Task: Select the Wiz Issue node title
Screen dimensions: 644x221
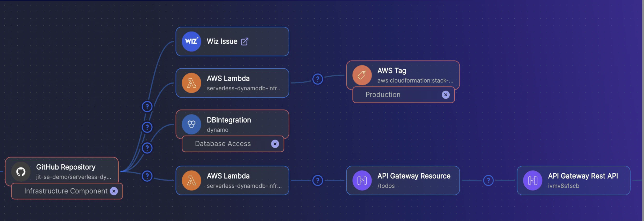Action: (x=222, y=41)
